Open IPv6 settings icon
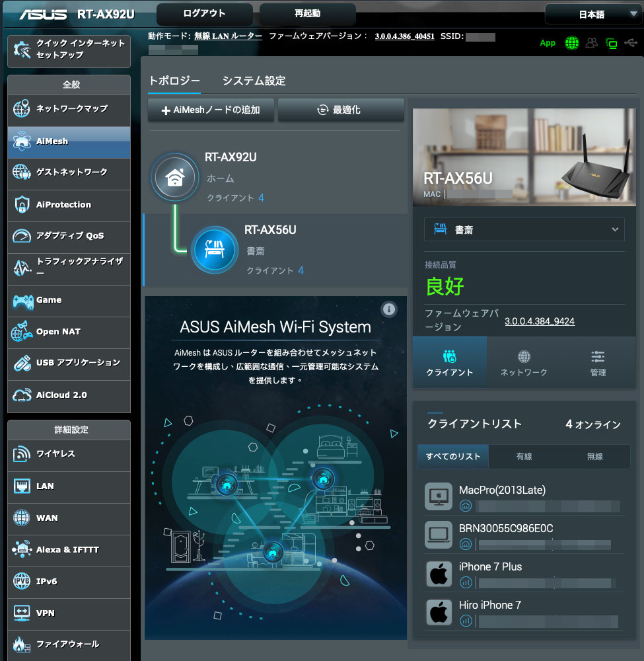The width and height of the screenshot is (644, 661). coord(22,581)
